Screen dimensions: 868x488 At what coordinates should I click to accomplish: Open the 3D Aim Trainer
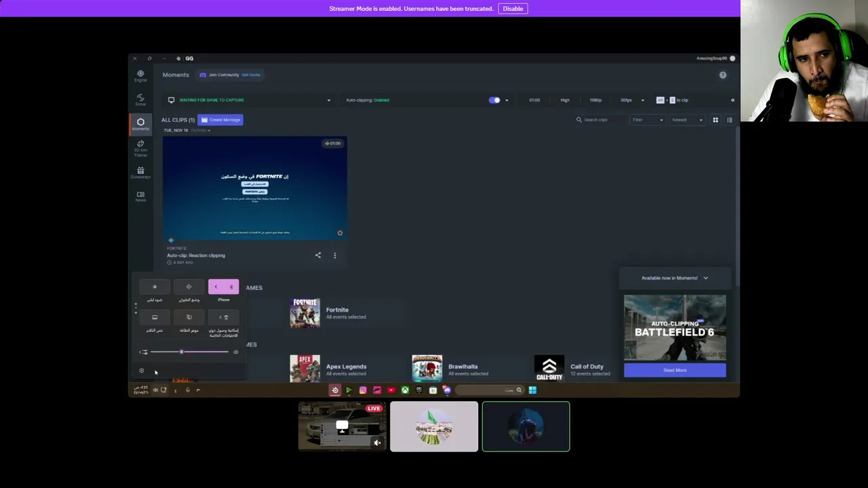click(140, 148)
